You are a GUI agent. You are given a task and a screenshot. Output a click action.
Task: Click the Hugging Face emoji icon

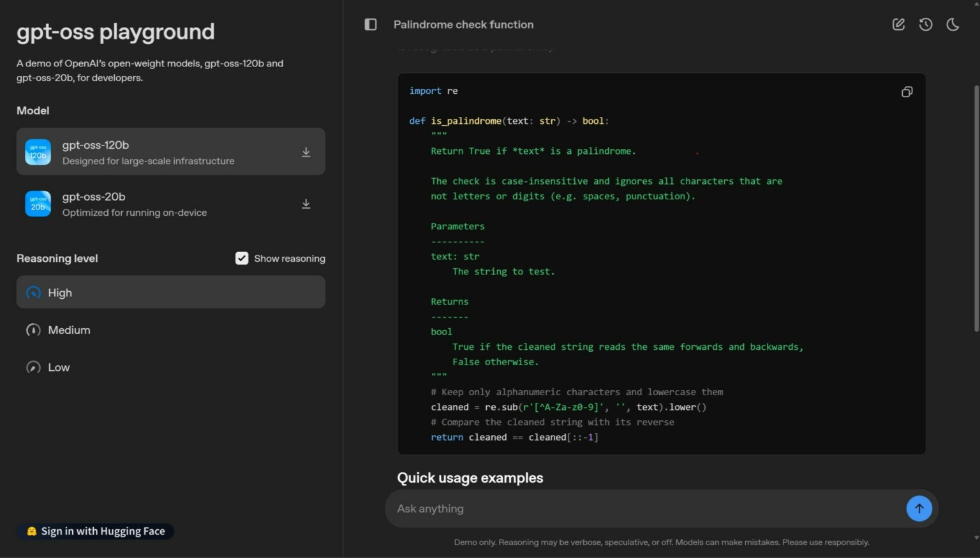(31, 531)
